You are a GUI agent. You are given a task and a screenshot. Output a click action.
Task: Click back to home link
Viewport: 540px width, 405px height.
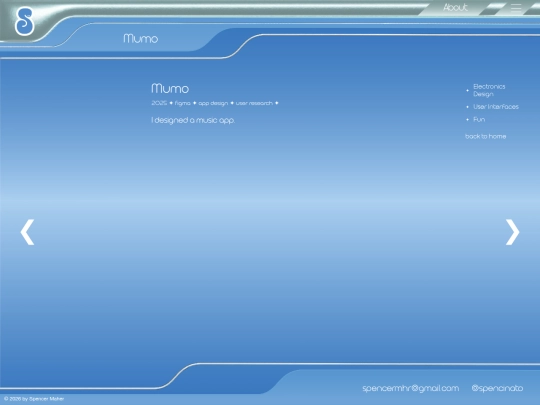(x=486, y=136)
